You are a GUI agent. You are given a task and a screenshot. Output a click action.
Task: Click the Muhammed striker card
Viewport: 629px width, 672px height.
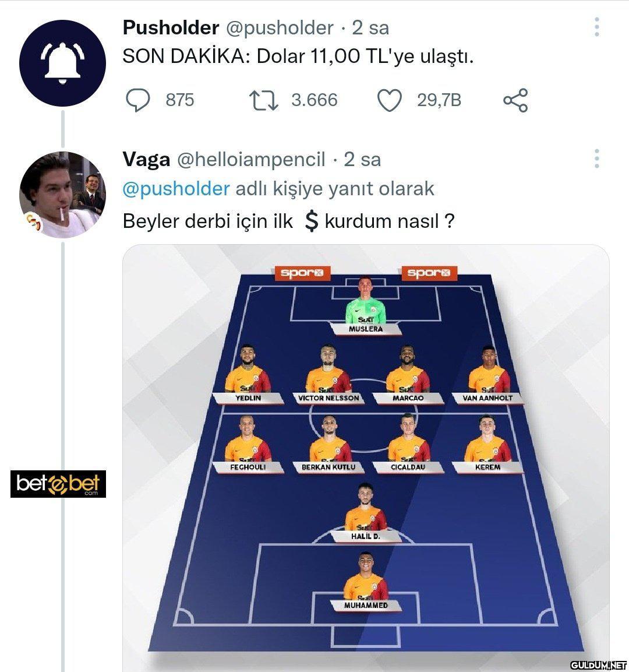[366, 582]
